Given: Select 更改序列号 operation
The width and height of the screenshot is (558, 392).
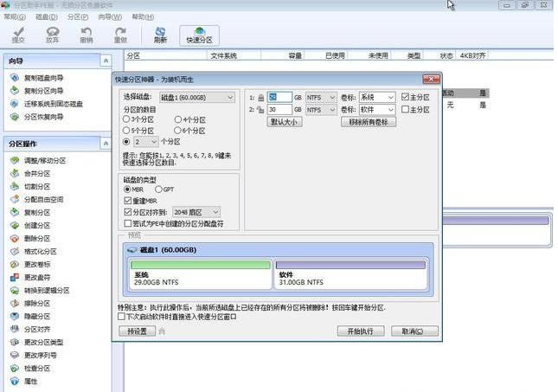Looking at the screenshot, I should 40,356.
